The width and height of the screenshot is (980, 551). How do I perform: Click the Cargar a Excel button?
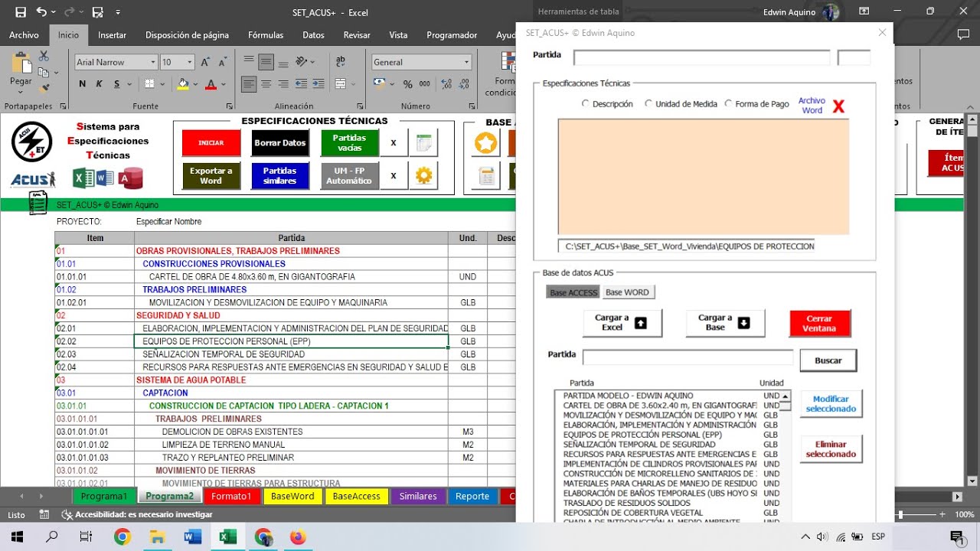coord(622,323)
